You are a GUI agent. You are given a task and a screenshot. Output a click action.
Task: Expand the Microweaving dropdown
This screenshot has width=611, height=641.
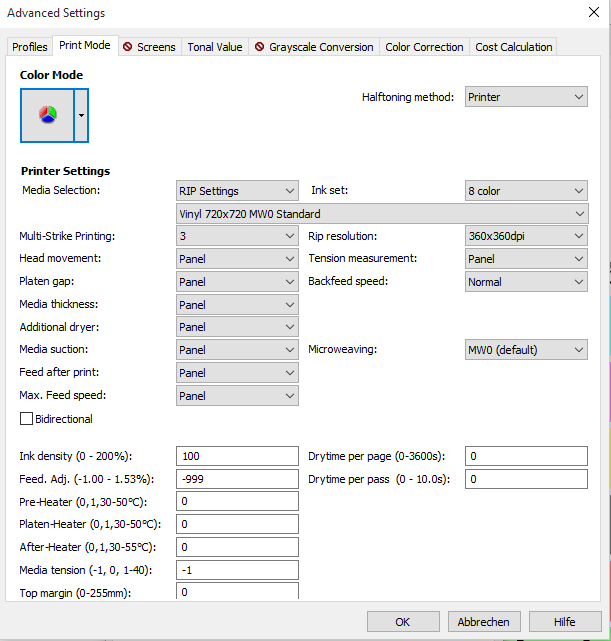[x=526, y=350]
